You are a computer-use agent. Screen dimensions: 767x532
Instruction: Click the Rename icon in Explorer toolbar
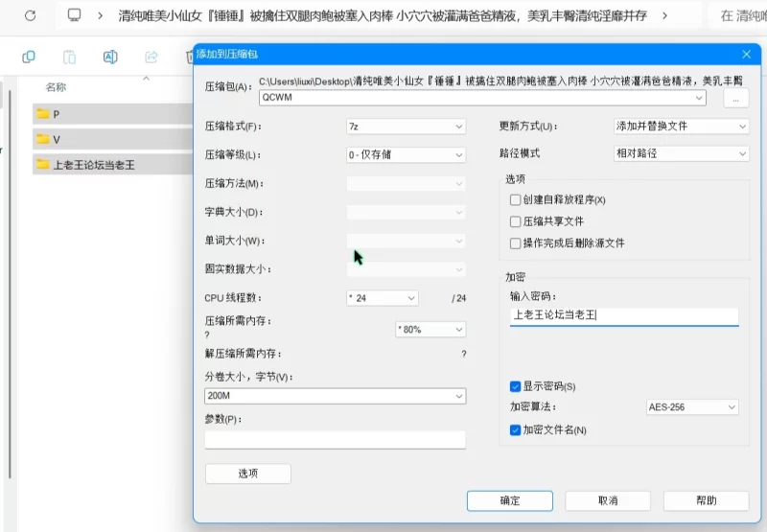110,57
